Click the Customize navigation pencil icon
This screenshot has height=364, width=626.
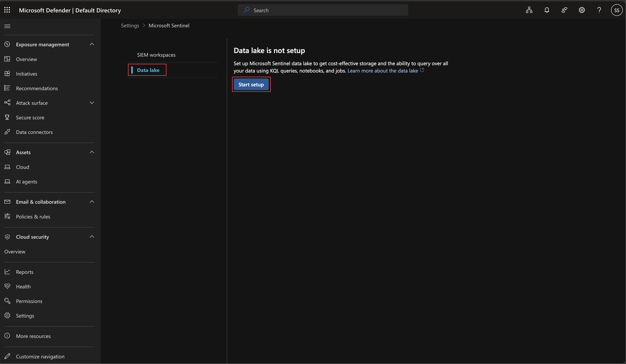7,356
